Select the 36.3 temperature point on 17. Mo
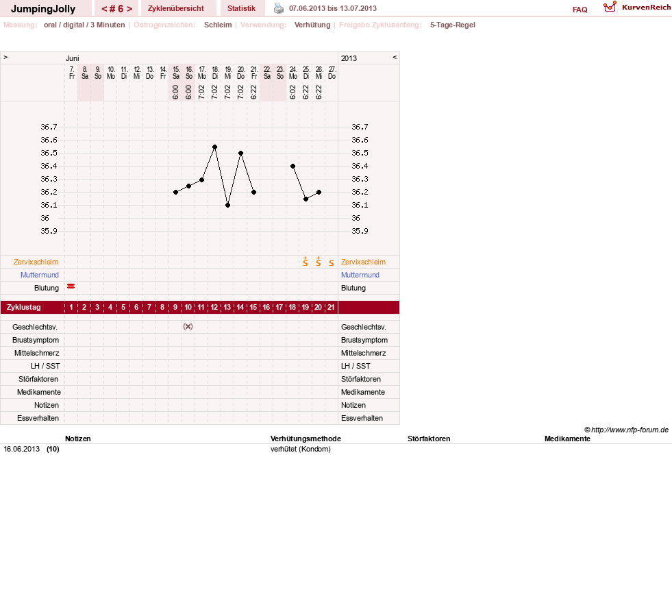 pos(202,180)
